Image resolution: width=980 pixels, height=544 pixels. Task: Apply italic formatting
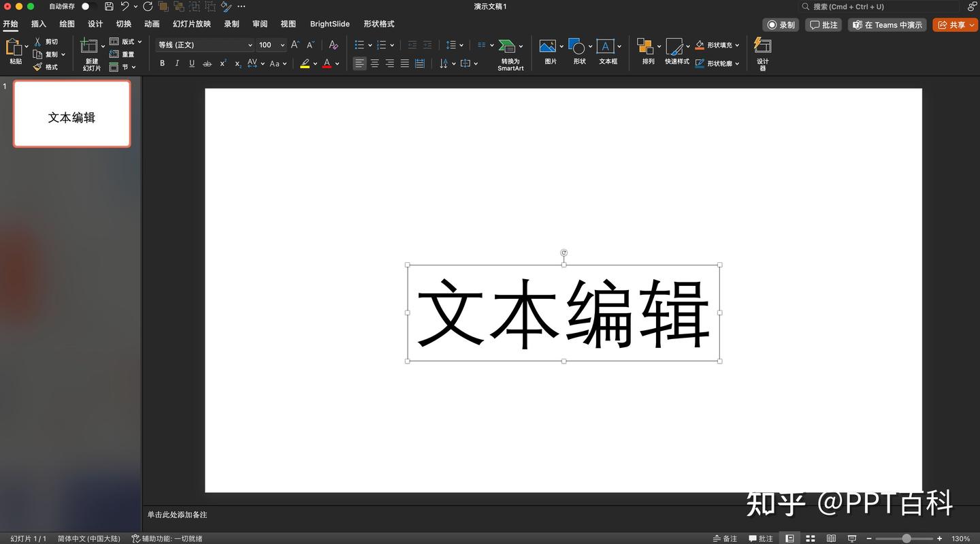click(x=176, y=63)
